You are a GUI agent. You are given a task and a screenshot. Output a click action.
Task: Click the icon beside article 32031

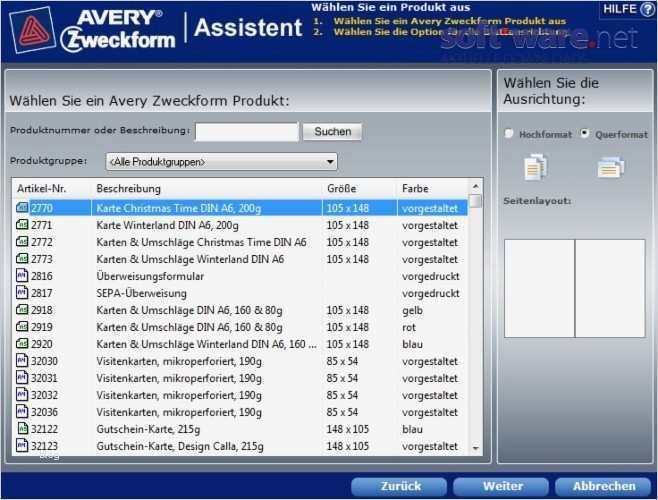click(22, 378)
